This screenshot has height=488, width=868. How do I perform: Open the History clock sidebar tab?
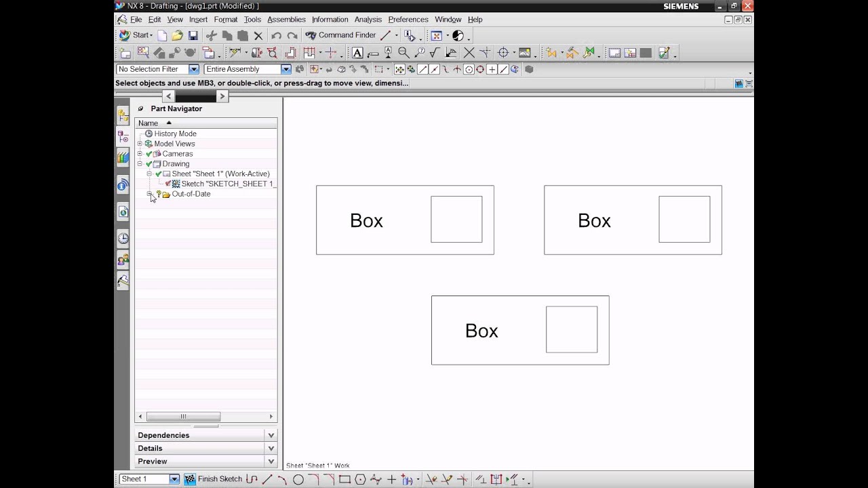[x=123, y=238]
